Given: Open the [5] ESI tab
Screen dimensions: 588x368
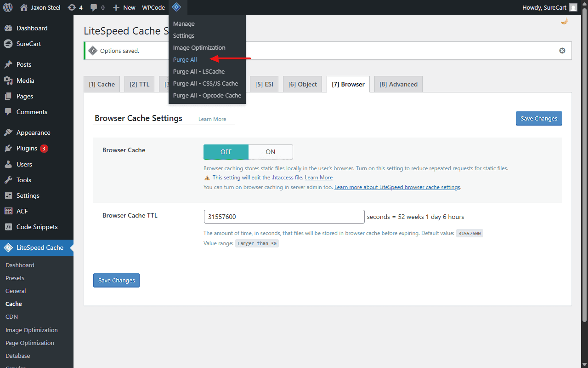Looking at the screenshot, I should click(x=264, y=84).
